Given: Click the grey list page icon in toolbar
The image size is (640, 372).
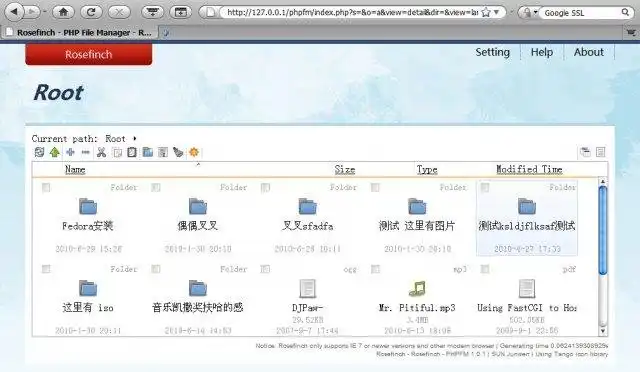Looking at the screenshot, I should (163, 152).
